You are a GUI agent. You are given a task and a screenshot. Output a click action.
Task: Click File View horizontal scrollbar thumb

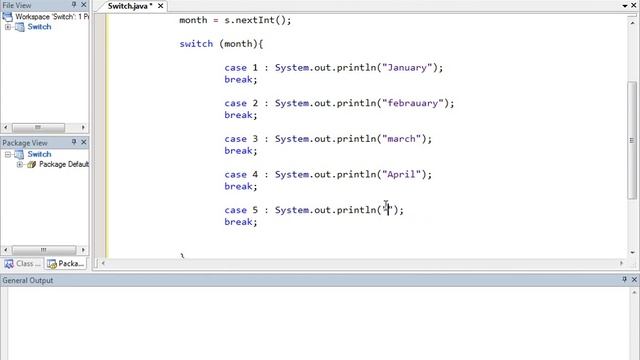[38, 127]
